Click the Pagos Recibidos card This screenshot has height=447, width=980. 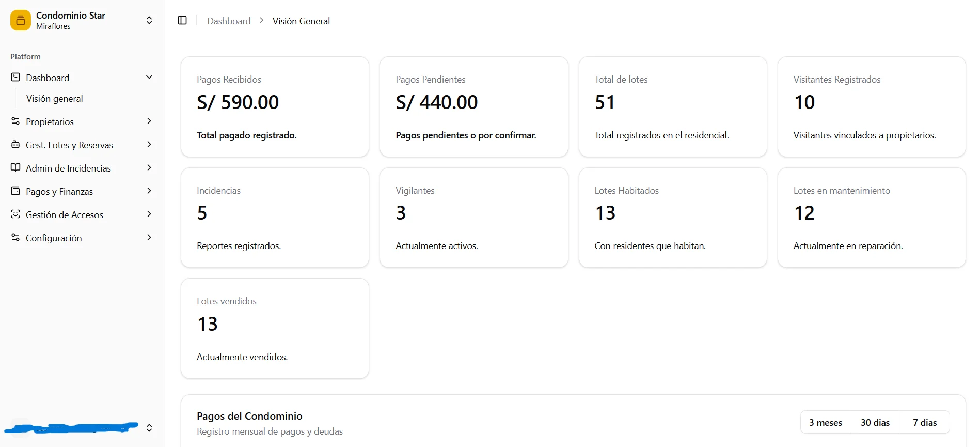275,107
